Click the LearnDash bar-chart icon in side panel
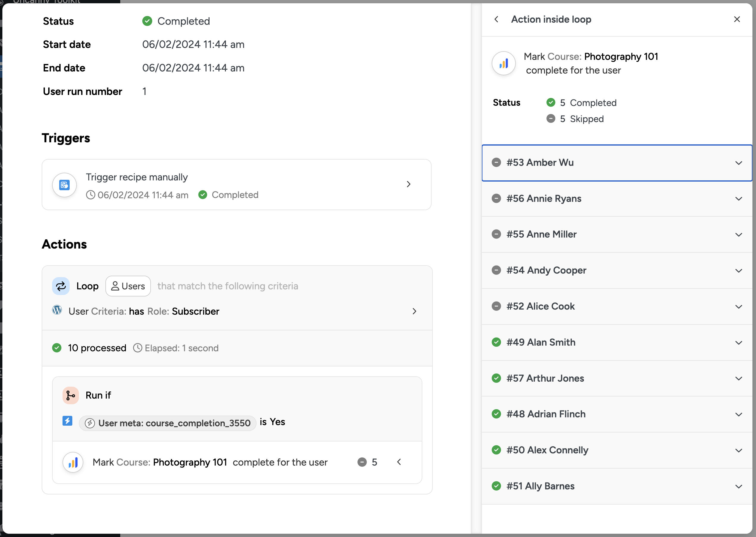The width and height of the screenshot is (756, 537). (503, 63)
